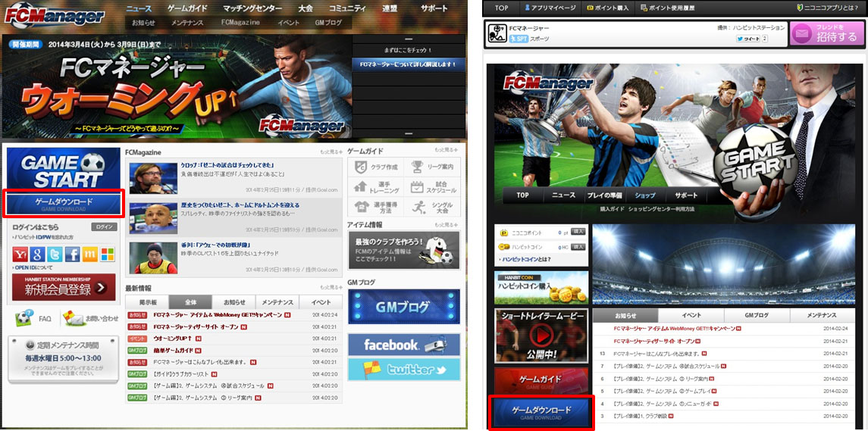Screen dimensions: 868x431
Task: Open the 簡単ゲームガイド news entry
Action: [x=174, y=350]
